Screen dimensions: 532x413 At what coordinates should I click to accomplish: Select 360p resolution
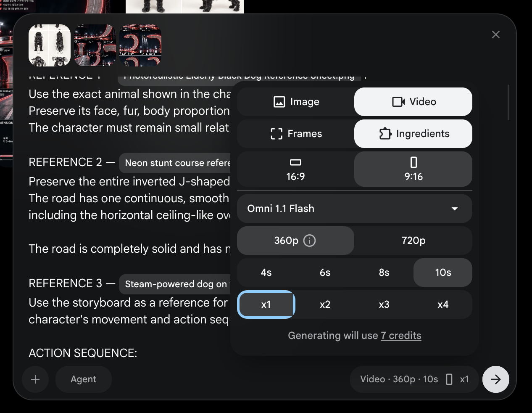(296, 241)
